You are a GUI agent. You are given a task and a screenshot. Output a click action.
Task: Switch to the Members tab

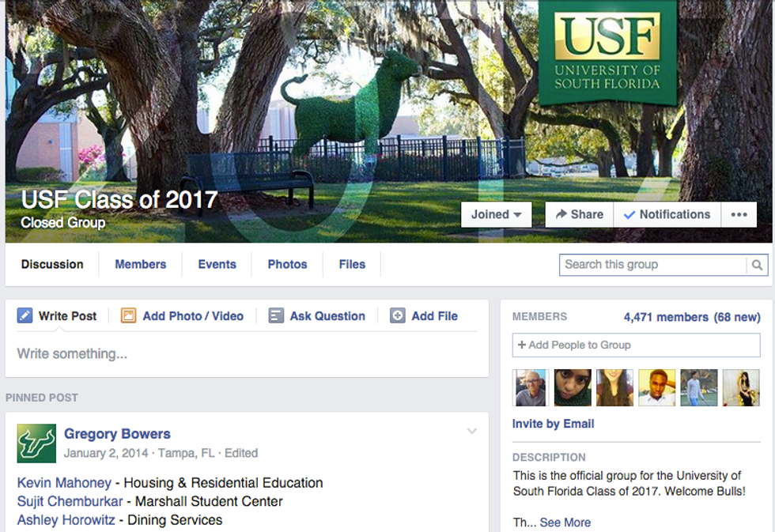point(141,264)
